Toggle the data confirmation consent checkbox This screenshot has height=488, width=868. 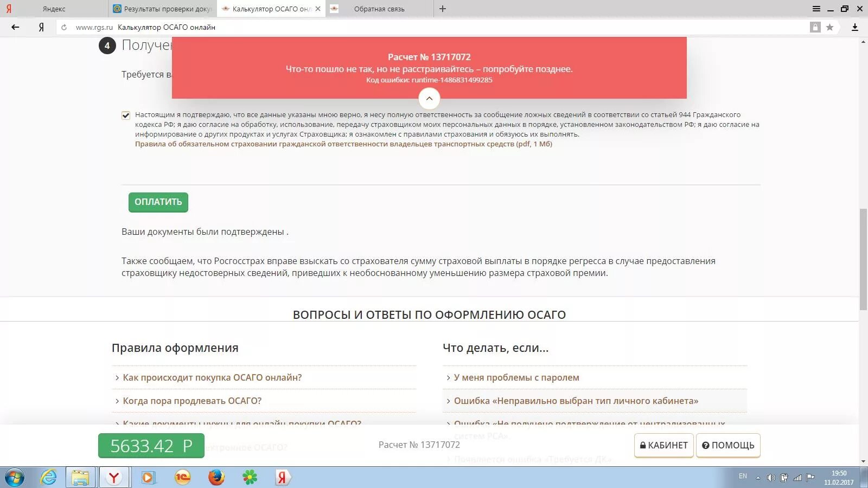click(x=126, y=115)
